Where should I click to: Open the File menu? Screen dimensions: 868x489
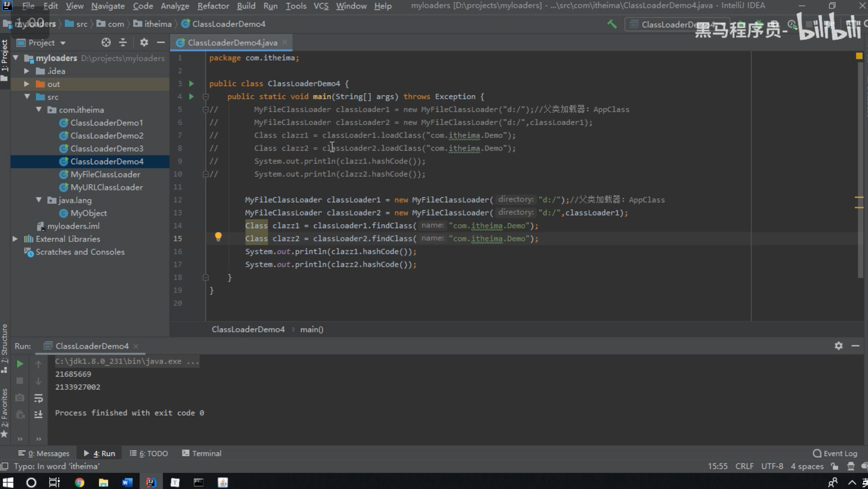pos(28,6)
